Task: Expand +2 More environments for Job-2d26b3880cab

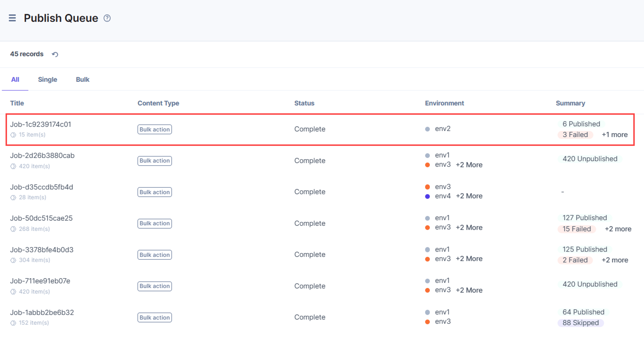Action: (x=469, y=165)
